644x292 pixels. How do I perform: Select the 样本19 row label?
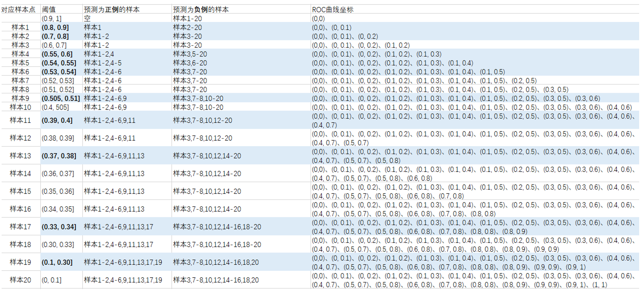coord(20,262)
